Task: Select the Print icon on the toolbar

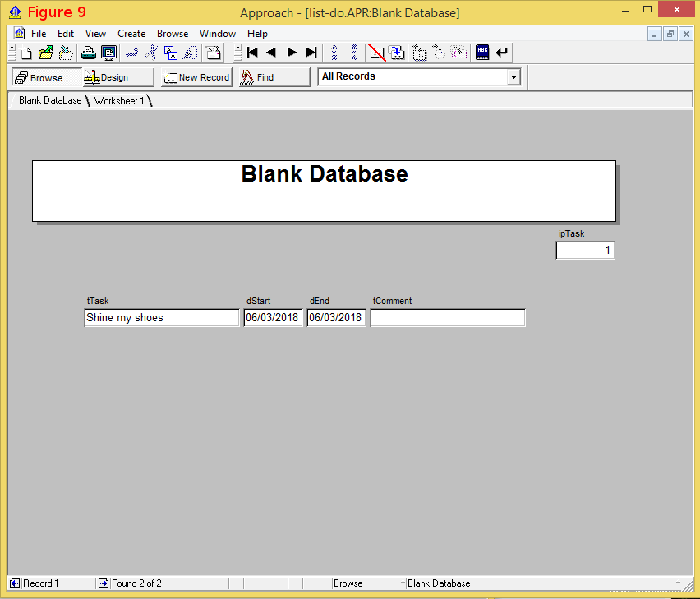Action: [x=88, y=52]
